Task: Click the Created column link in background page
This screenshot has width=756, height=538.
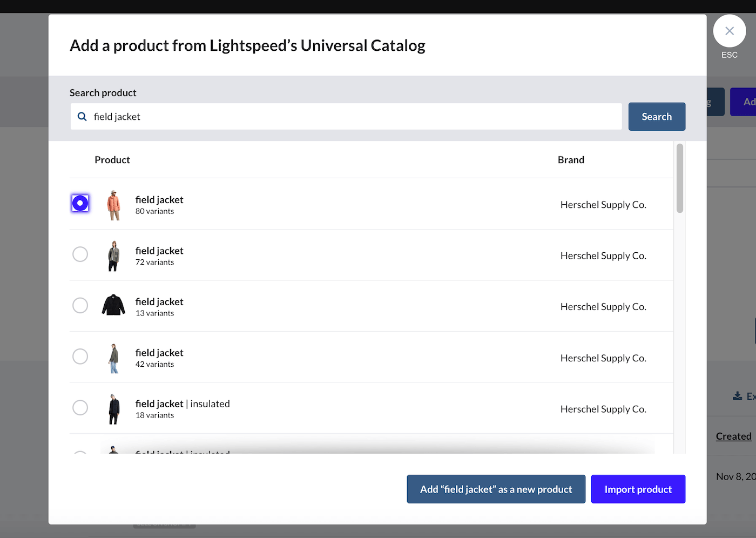Action: click(x=733, y=436)
